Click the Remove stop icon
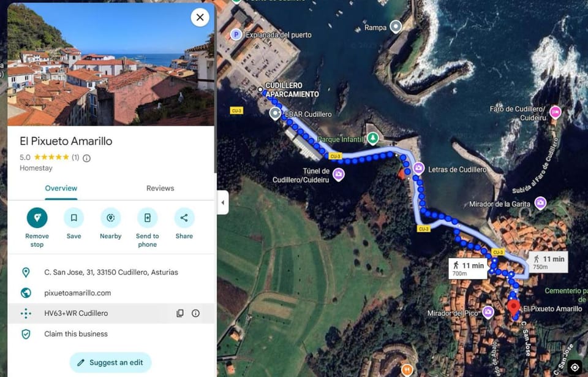588x377 pixels. [x=37, y=218]
